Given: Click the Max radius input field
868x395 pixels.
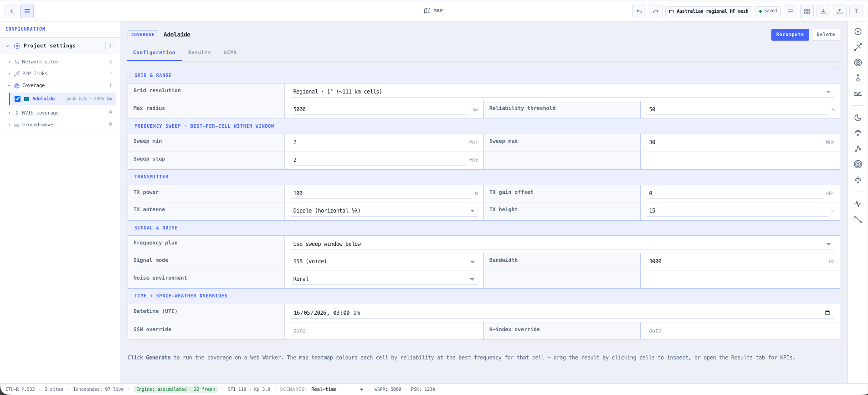Looking at the screenshot, I should [380, 109].
